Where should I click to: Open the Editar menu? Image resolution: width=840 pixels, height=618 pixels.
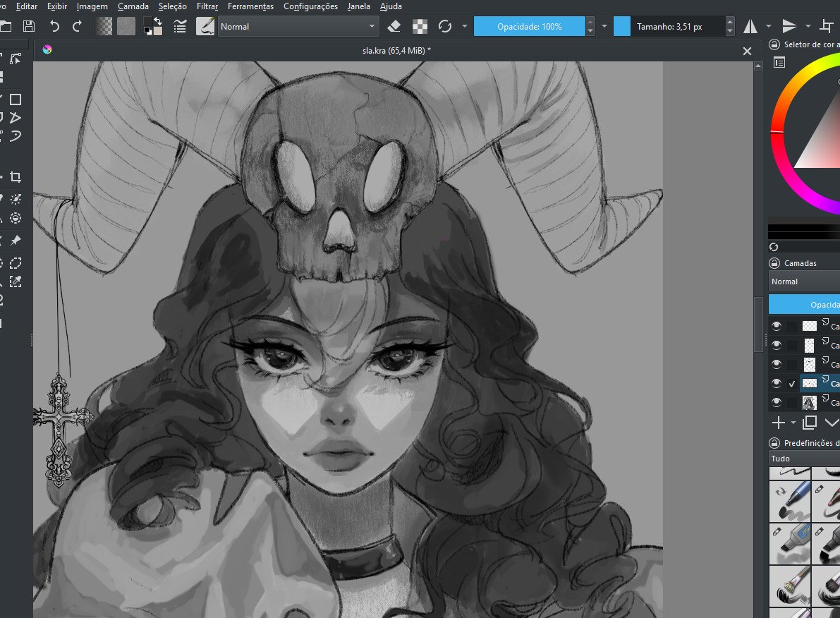pos(27,6)
